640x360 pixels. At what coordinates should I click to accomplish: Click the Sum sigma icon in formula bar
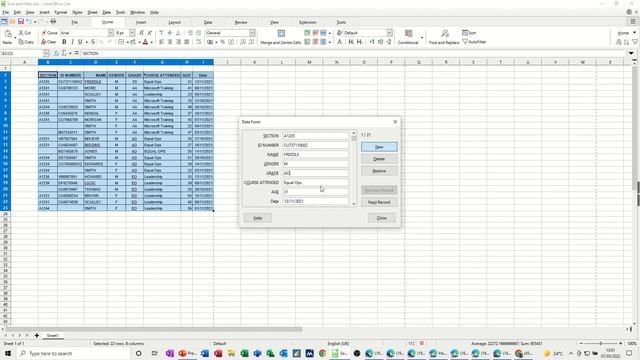[64, 53]
